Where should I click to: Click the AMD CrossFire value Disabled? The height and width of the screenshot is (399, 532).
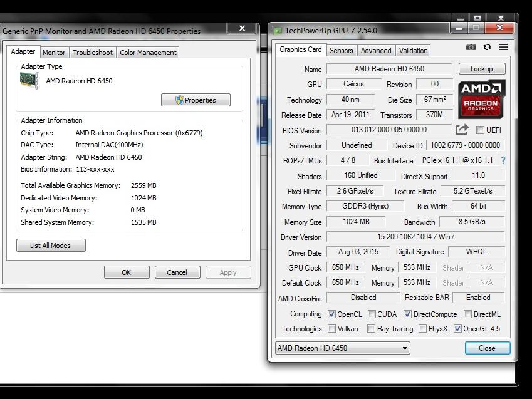pos(363,298)
